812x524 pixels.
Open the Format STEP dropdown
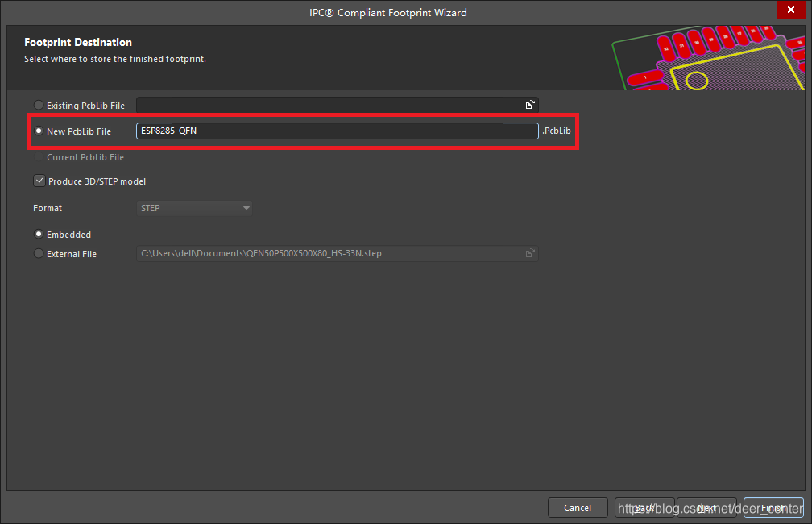click(x=194, y=208)
